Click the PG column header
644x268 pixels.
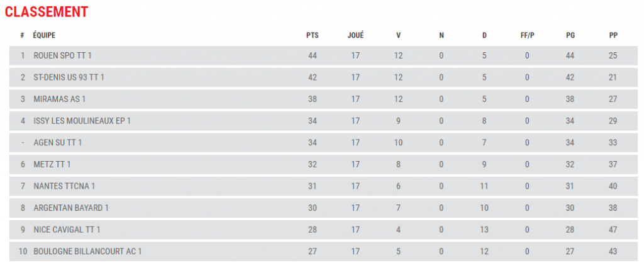pyautogui.click(x=570, y=35)
